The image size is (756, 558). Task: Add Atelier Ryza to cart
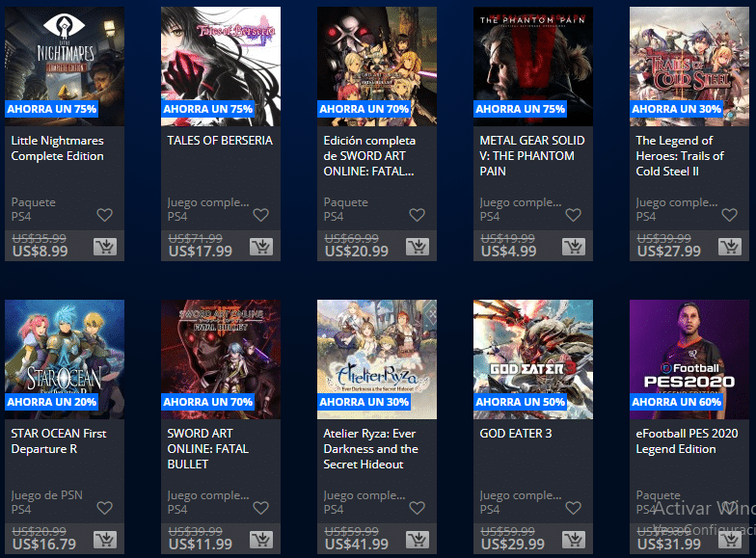[418, 540]
